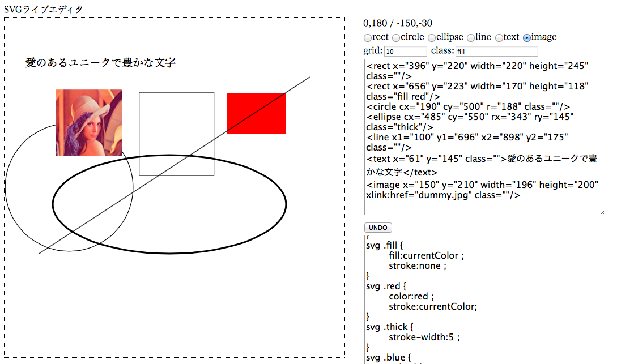Pick the text radio option
Screen dimensions: 617x364
[499, 38]
